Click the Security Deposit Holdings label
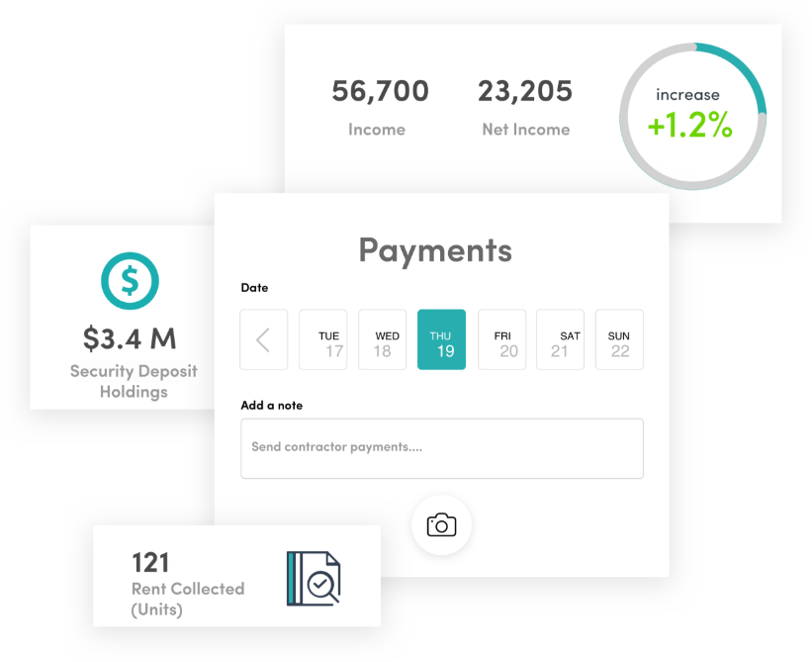 134,381
